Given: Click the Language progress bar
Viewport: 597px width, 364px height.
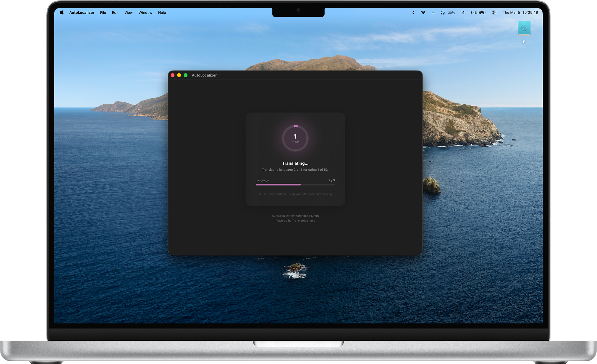Looking at the screenshot, I should coord(295,185).
